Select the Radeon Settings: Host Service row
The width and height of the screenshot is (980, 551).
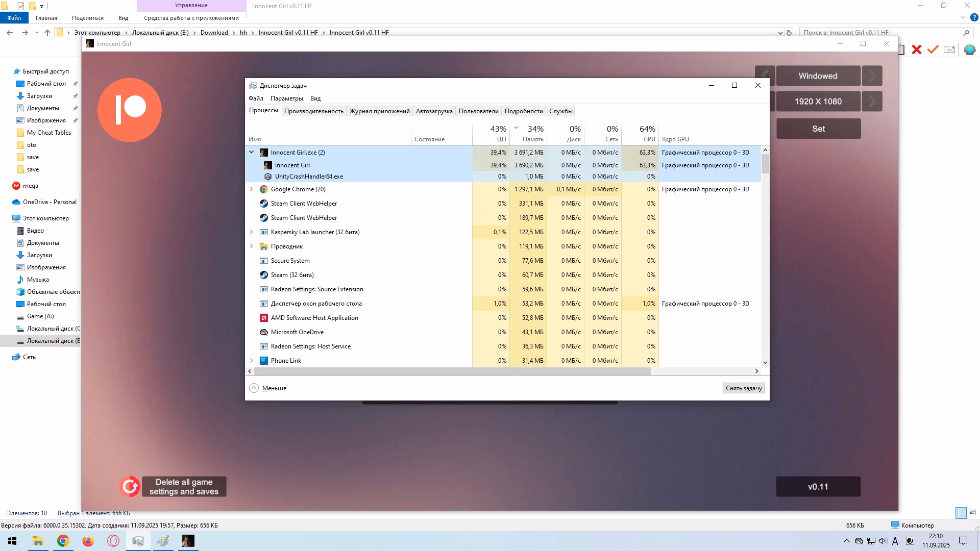click(503, 346)
